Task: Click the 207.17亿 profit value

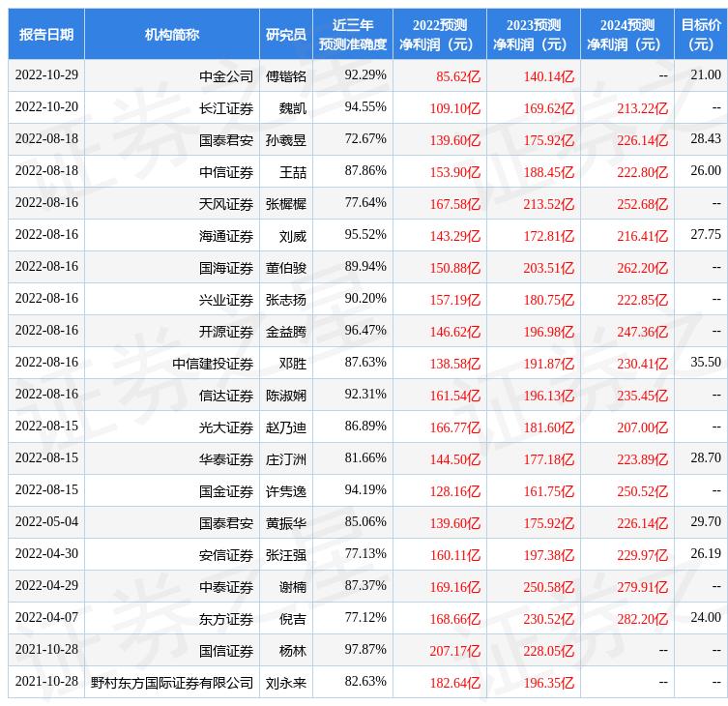Action: (455, 651)
